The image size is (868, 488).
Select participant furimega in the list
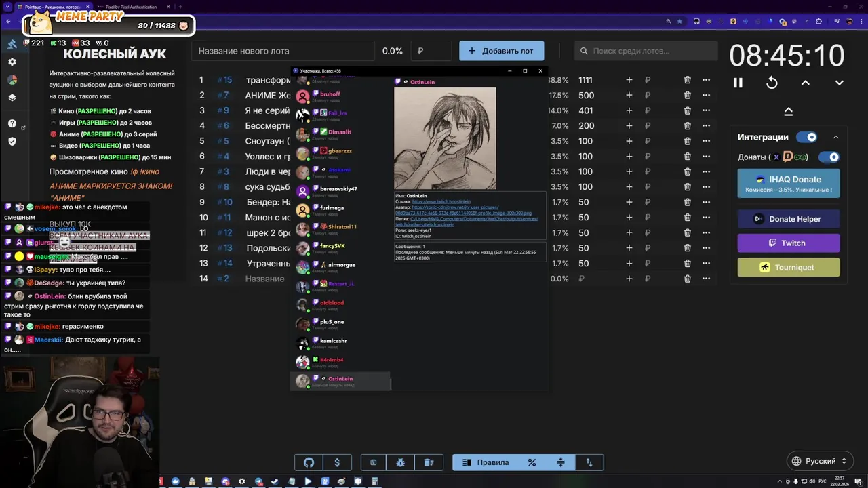pos(341,210)
